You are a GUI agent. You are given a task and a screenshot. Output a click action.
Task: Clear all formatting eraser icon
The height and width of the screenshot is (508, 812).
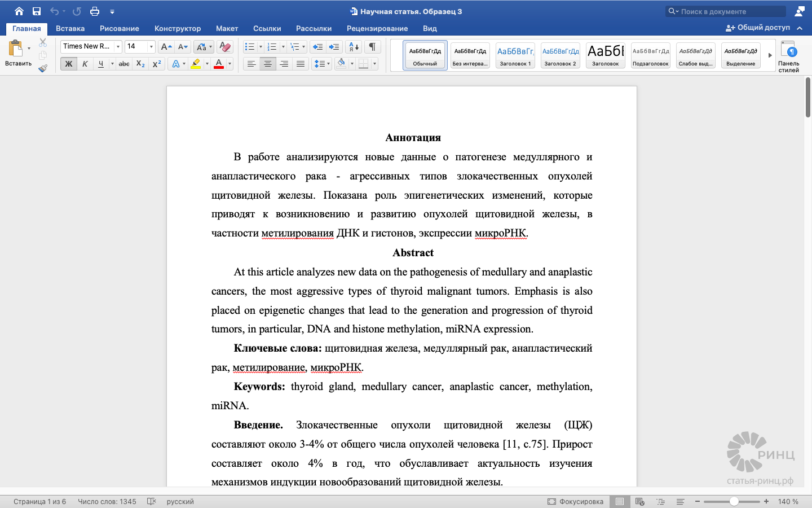click(x=224, y=47)
